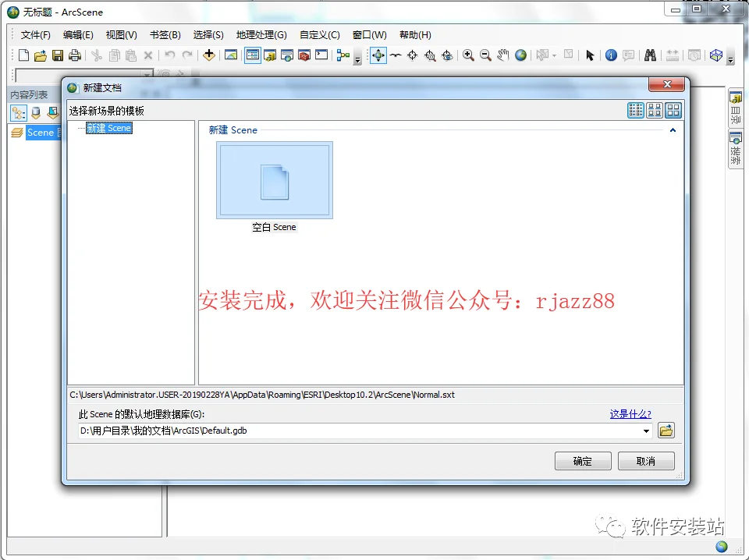Click the 确定 button

point(583,461)
